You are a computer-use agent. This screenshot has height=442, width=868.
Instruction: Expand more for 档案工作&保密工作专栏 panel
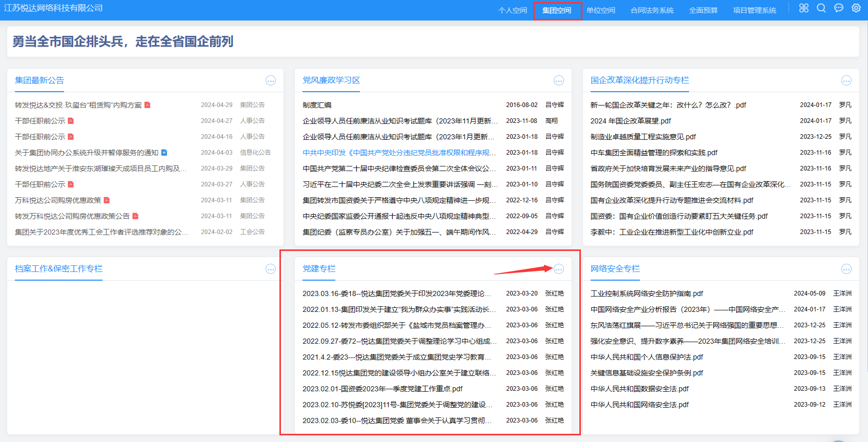271,269
